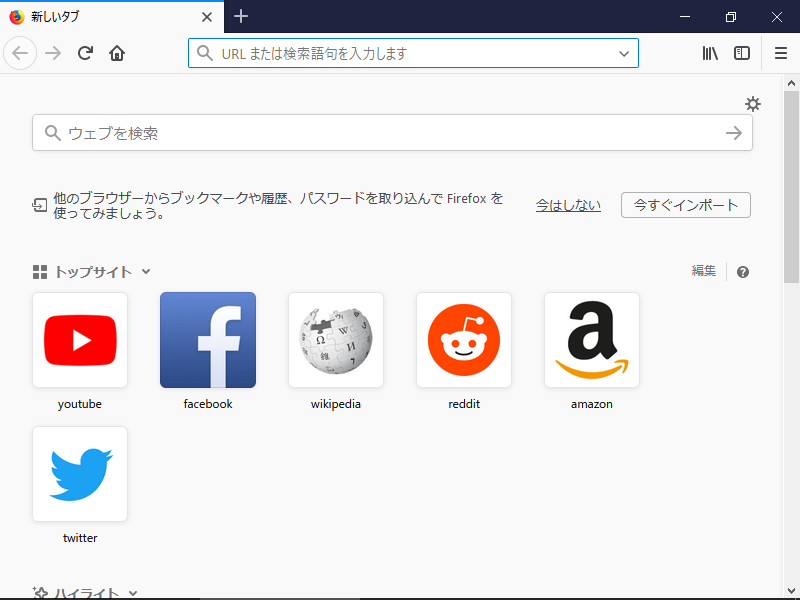Open the amazon top site tile
Image resolution: width=800 pixels, height=600 pixels.
[x=592, y=340]
